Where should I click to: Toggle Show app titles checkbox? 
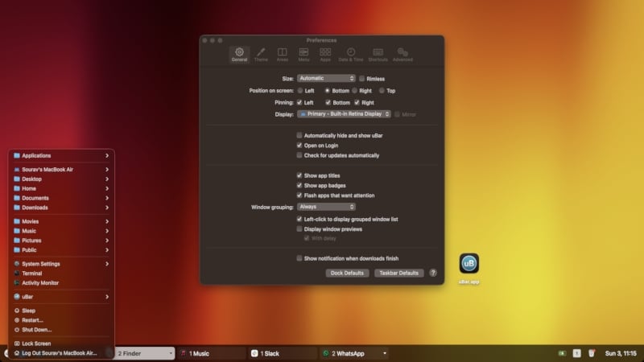click(299, 175)
